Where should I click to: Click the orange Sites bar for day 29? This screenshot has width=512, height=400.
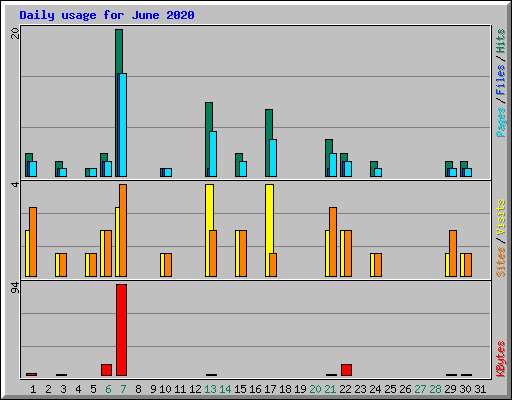pyautogui.click(x=453, y=253)
